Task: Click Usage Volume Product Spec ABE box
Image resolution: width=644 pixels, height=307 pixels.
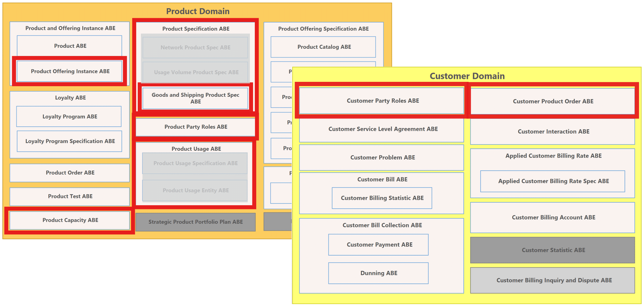Action: [195, 72]
